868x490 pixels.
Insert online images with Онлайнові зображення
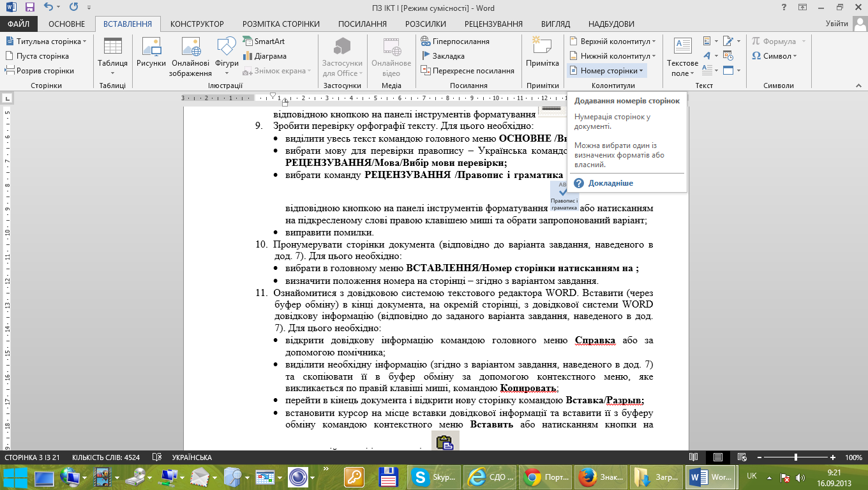coord(190,57)
